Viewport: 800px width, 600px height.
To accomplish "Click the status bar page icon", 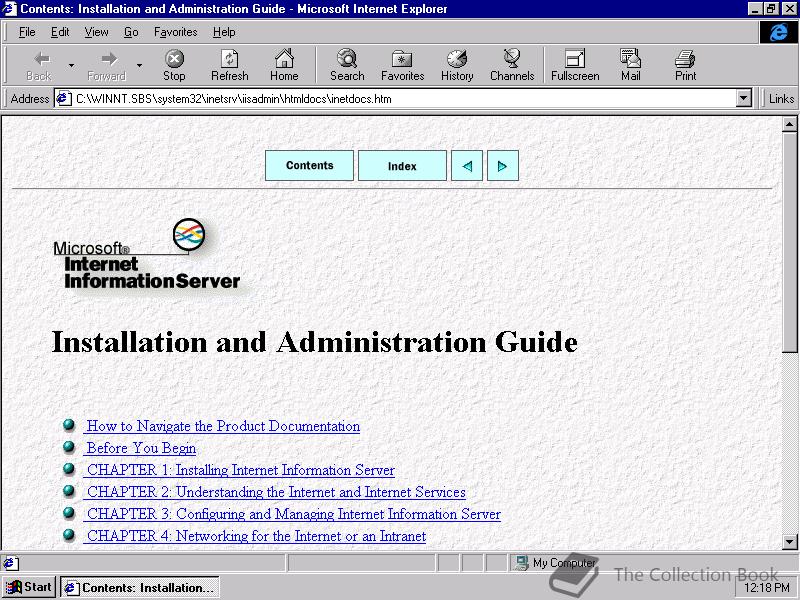I will [10, 563].
